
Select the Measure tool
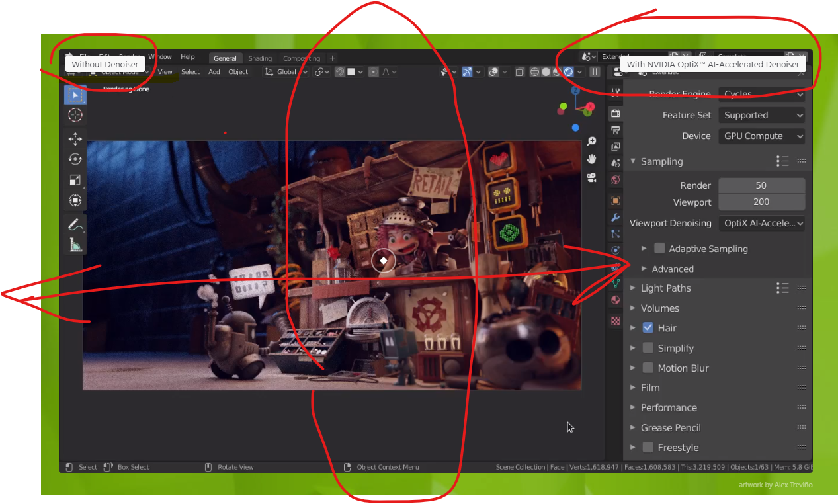(75, 245)
